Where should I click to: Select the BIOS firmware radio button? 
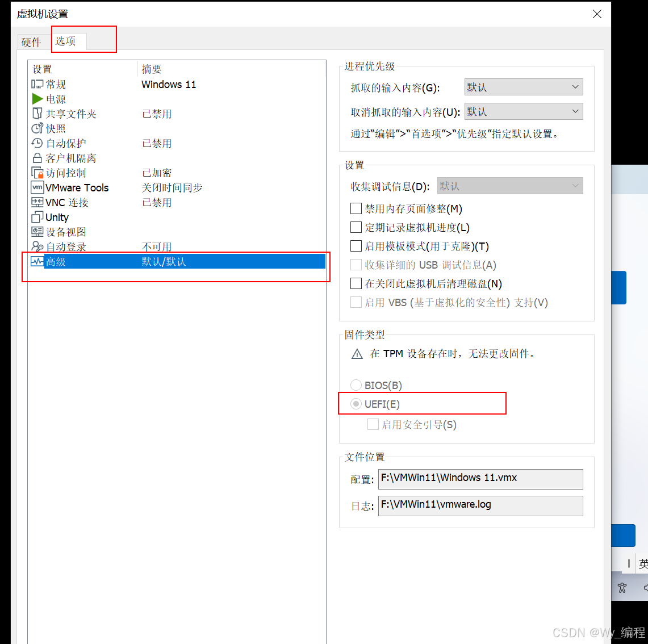pos(356,385)
